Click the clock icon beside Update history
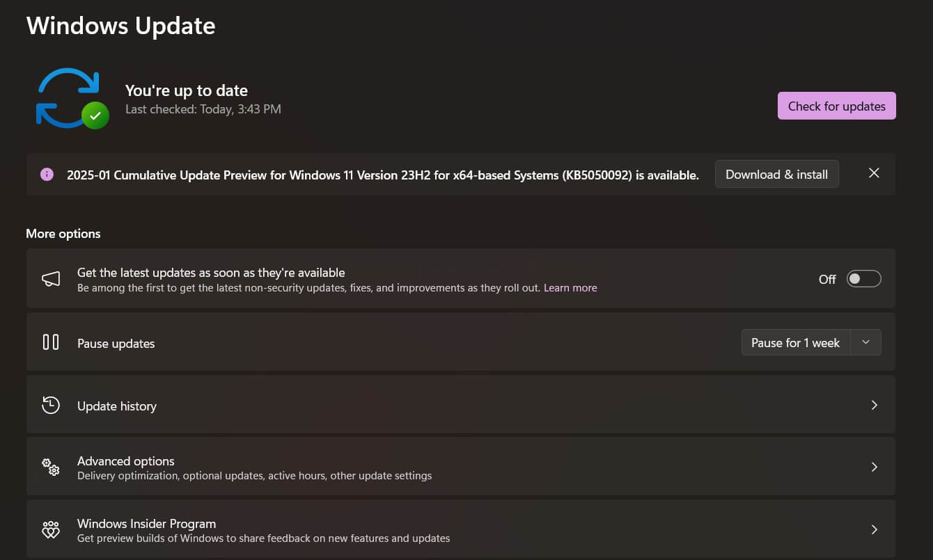Image resolution: width=933 pixels, height=560 pixels. point(50,405)
